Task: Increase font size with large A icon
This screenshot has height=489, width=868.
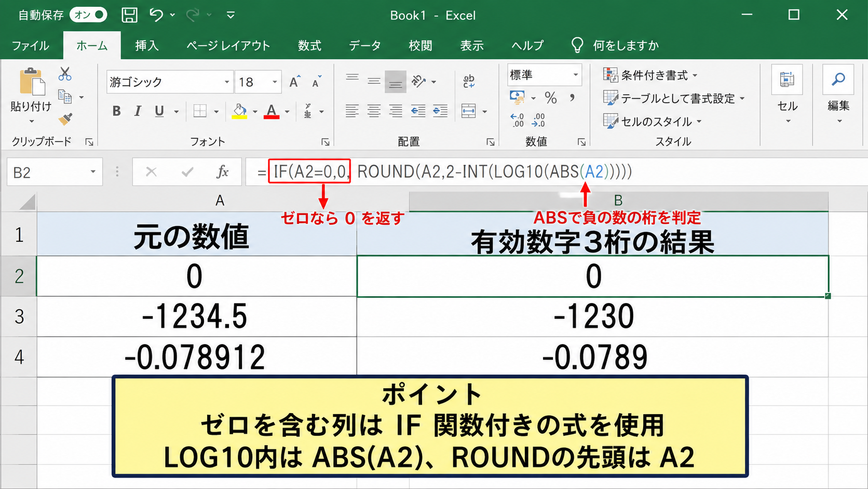Action: click(294, 82)
